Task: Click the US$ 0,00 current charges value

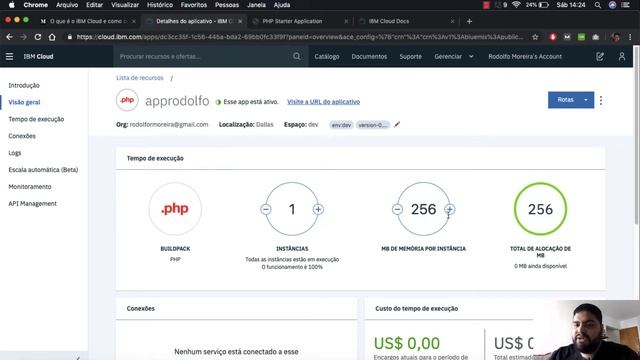Action: (407, 343)
